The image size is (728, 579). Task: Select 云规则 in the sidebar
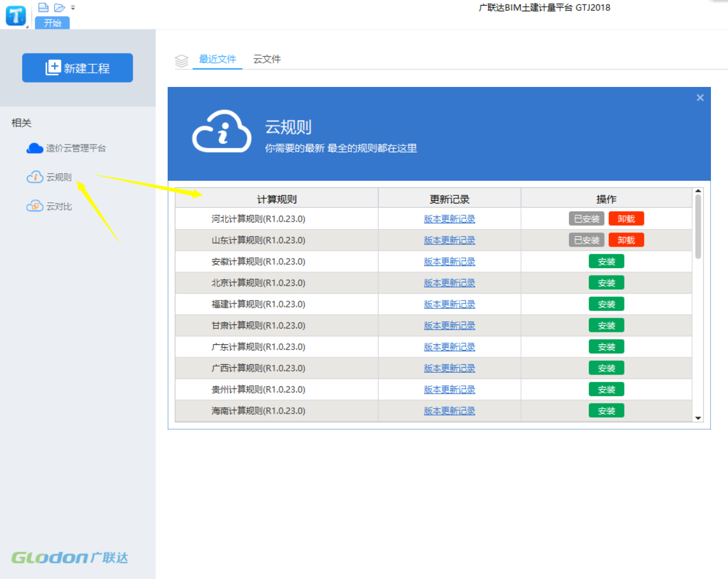pyautogui.click(x=49, y=177)
